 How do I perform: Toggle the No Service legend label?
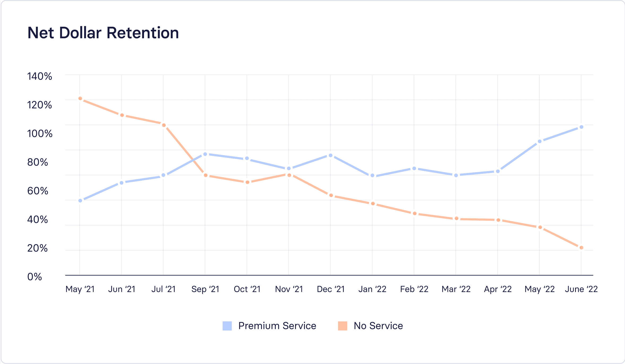(378, 326)
